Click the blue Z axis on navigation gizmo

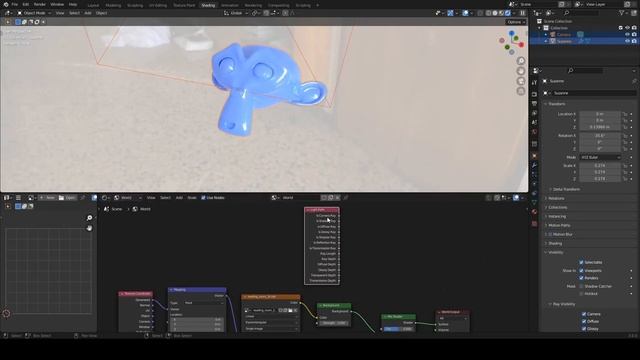(x=511, y=33)
